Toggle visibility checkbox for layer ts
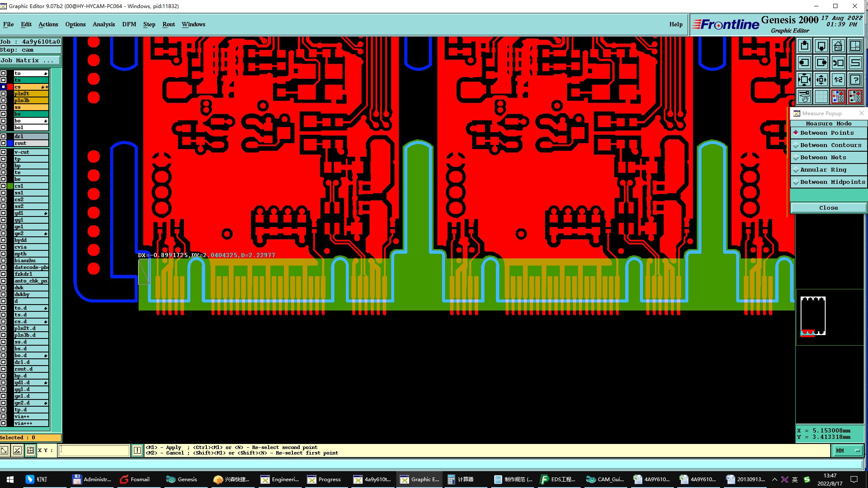The height and width of the screenshot is (488, 868). point(3,80)
